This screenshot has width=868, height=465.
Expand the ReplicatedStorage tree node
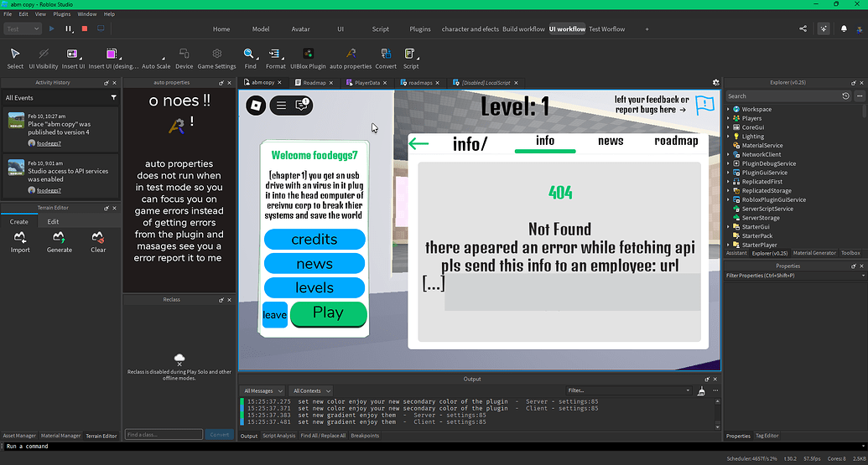[728, 191]
